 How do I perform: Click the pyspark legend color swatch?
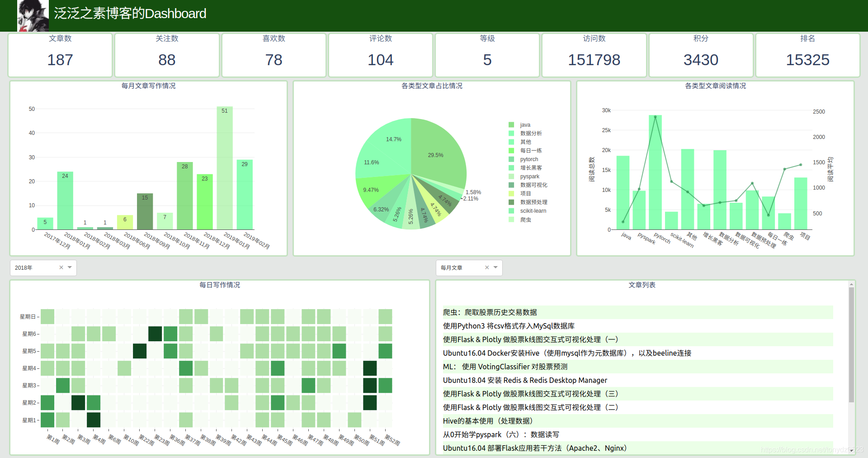pos(512,176)
